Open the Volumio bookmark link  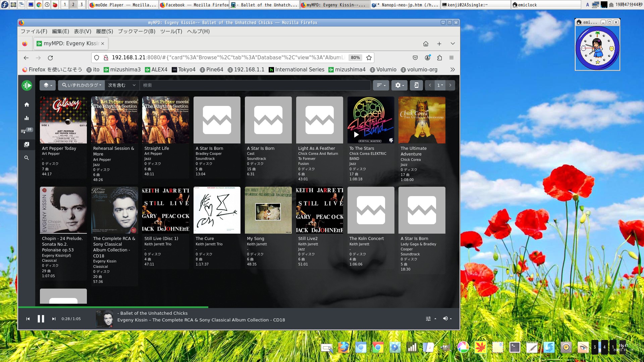click(383, 70)
